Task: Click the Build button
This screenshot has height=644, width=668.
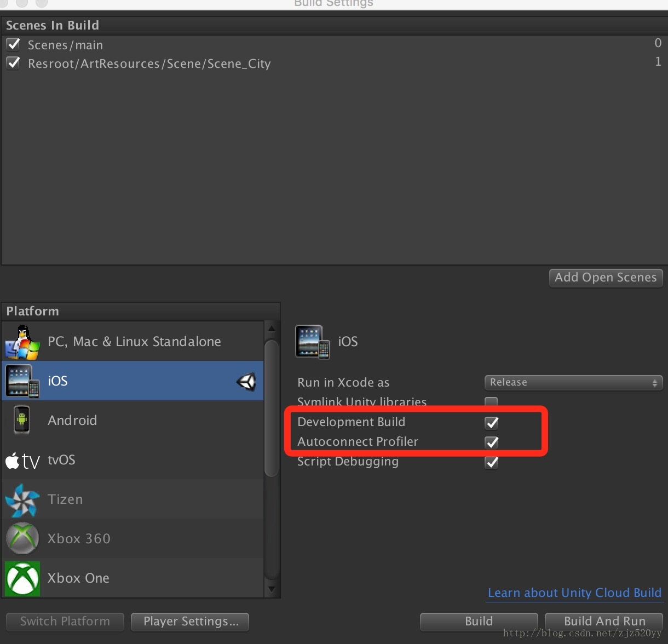Action: tap(479, 622)
